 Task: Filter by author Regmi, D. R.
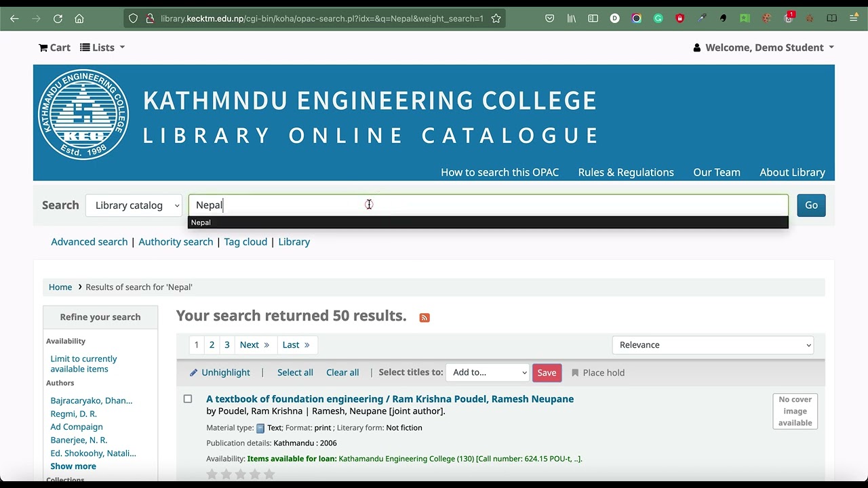(x=73, y=414)
